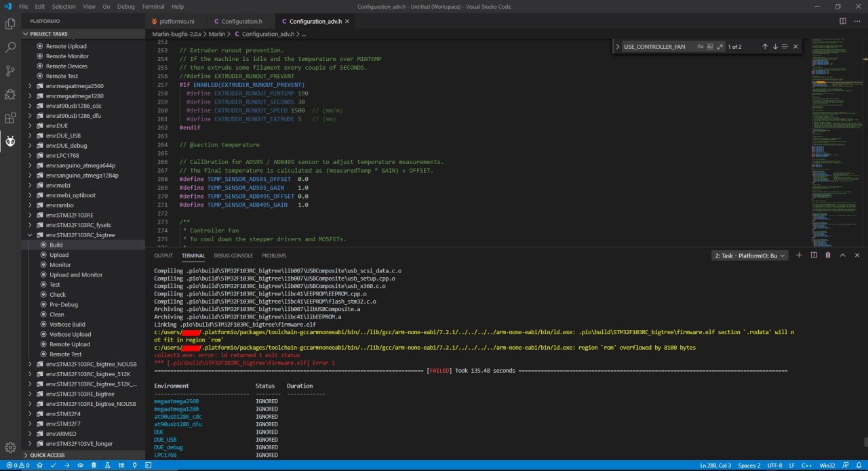Toggle Find in selection icon
868x471 pixels.
click(x=785, y=47)
